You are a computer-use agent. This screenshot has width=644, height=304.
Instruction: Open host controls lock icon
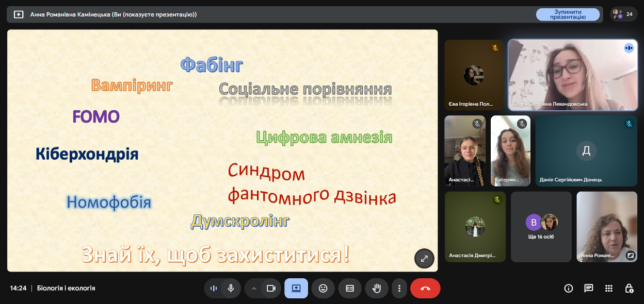(x=629, y=289)
